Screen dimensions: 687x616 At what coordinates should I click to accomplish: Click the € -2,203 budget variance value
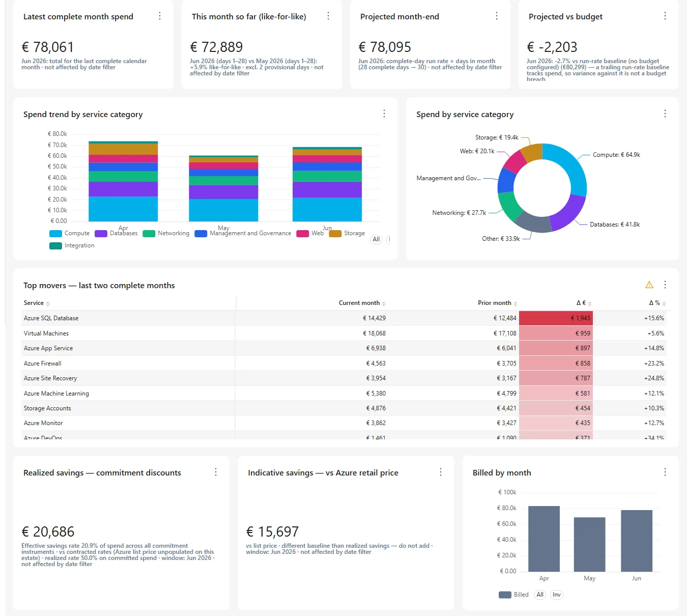tap(552, 47)
